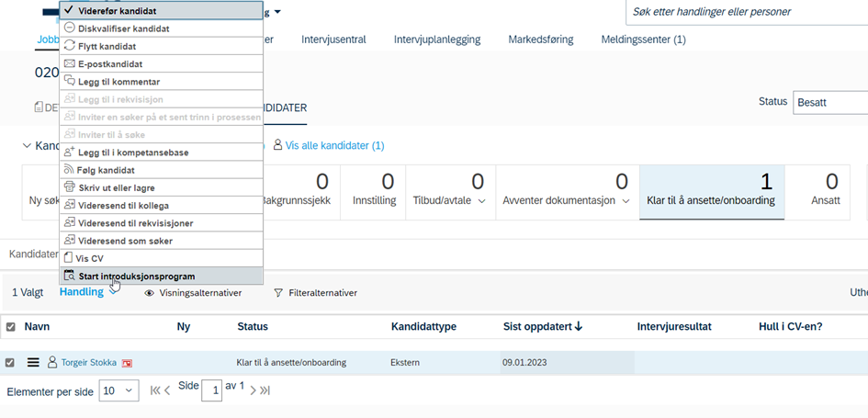Click the refresh arrows icon for Flytt kandidat
Image resolution: width=868 pixels, height=418 pixels.
coord(69,45)
